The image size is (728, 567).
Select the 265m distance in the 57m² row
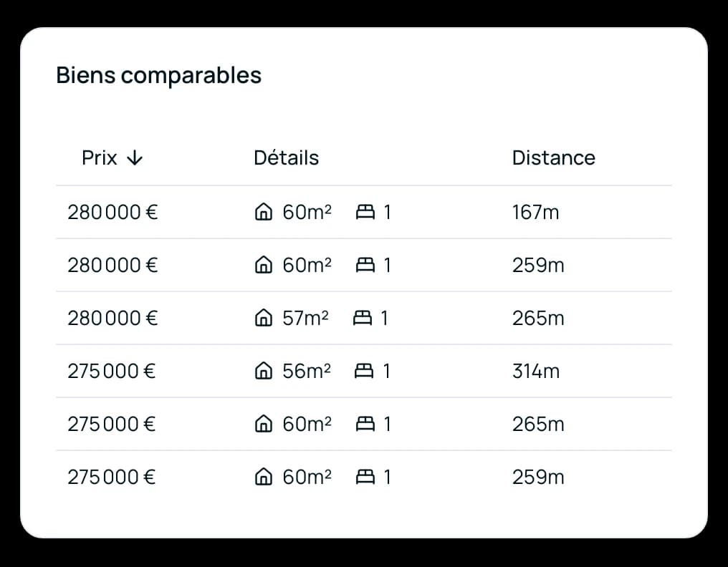click(x=538, y=318)
